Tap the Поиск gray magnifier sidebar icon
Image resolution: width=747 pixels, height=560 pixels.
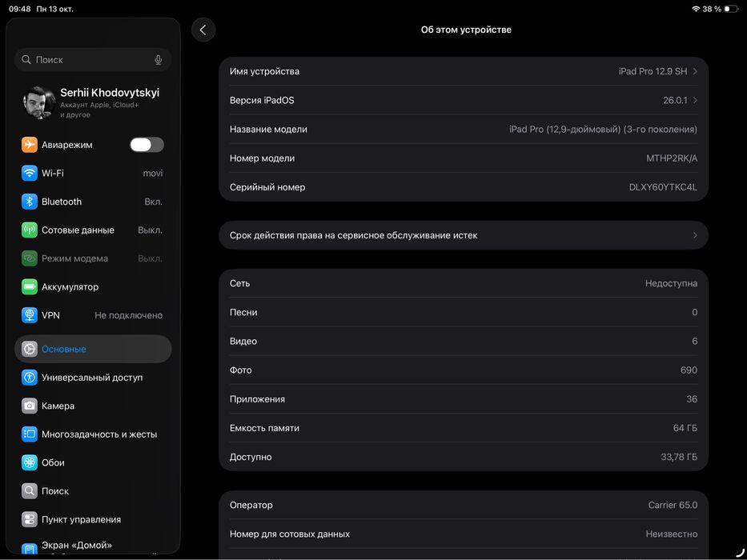pos(30,491)
